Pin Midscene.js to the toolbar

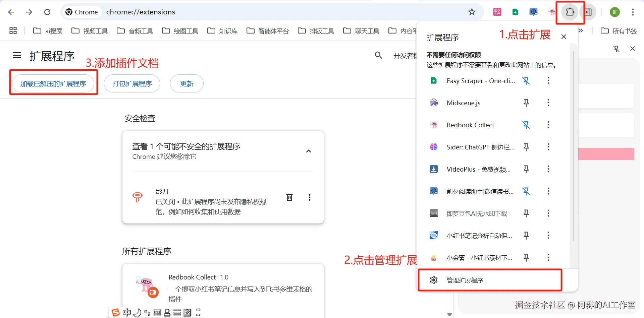(x=526, y=103)
